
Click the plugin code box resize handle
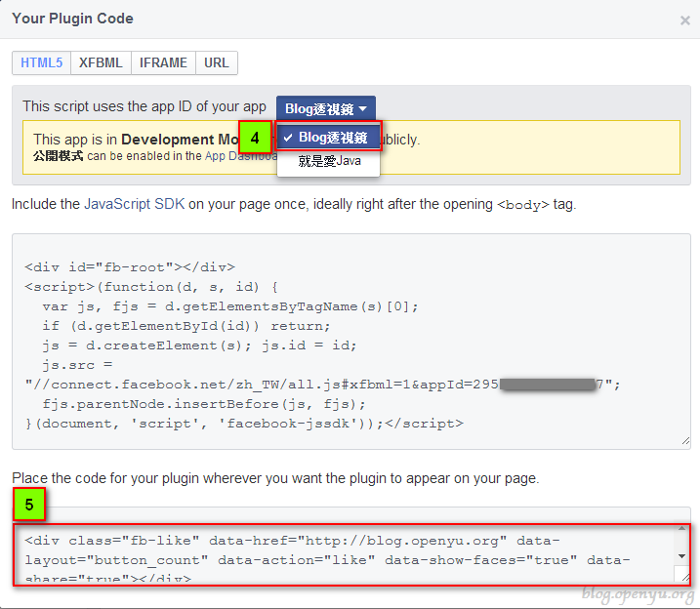tap(685, 578)
